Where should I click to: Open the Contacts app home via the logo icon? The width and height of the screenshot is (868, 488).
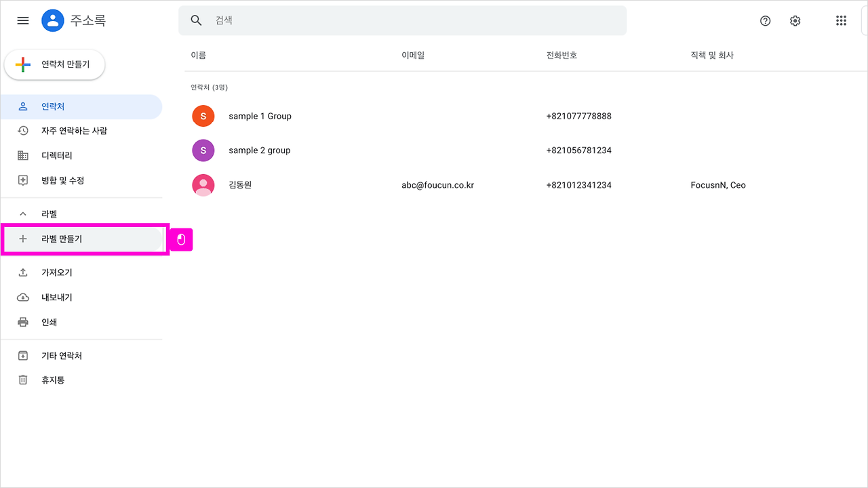tap(53, 20)
